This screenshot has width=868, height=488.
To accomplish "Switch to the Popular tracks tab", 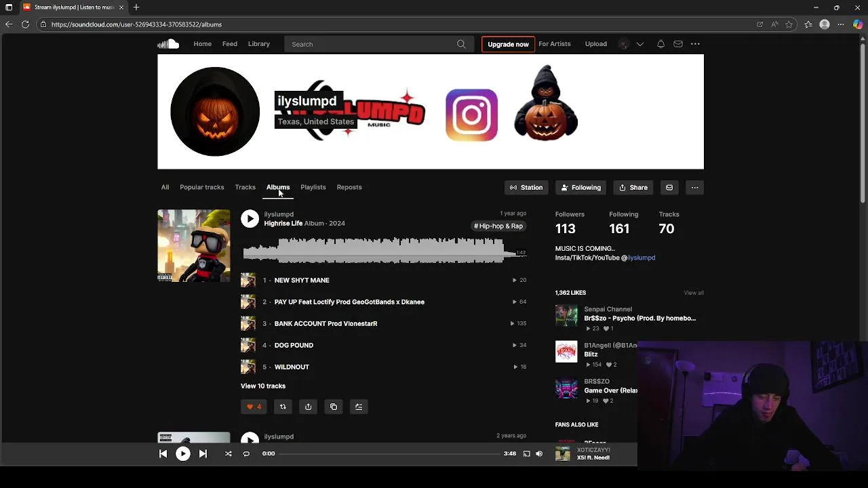I will 201,187.
